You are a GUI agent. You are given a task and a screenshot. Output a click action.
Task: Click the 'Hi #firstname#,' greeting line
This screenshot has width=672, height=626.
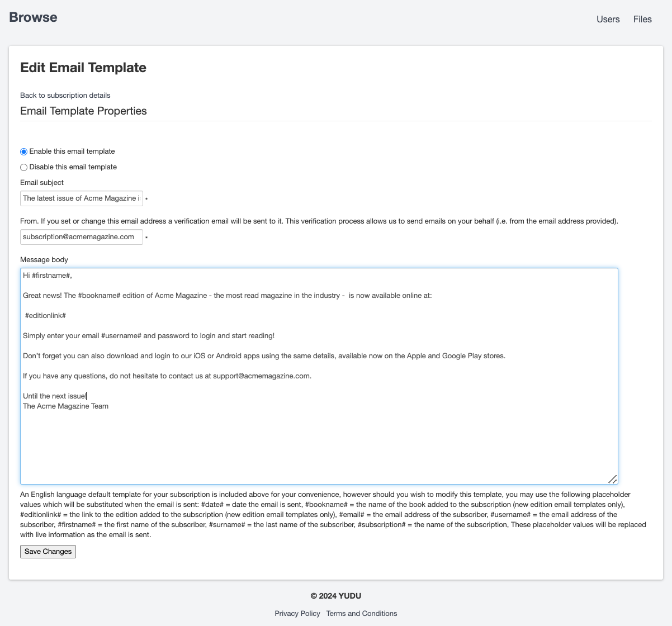(x=48, y=276)
